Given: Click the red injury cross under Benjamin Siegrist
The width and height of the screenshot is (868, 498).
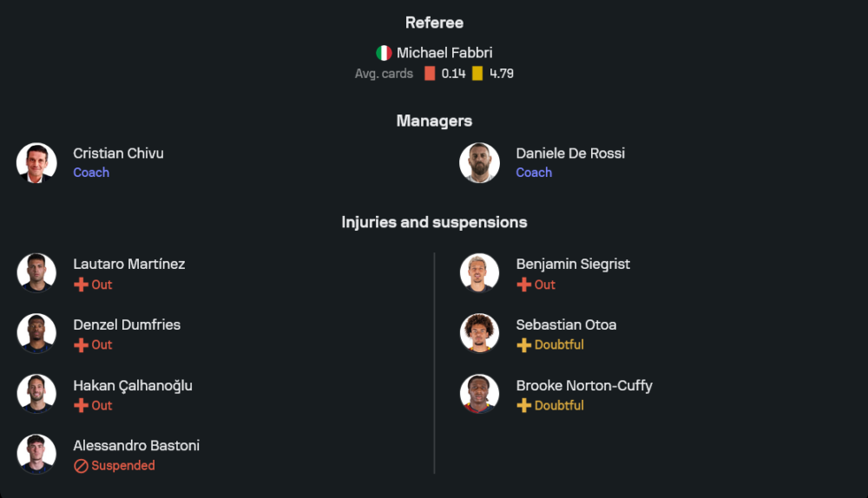Looking at the screenshot, I should (x=523, y=285).
